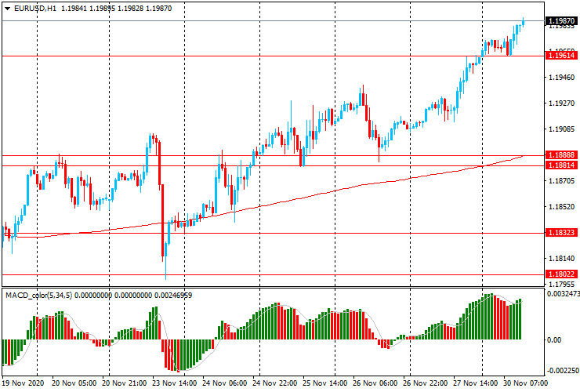Click the 24 Nov 06:00 time label
Viewport: 580px width, 392px height.
224,383
